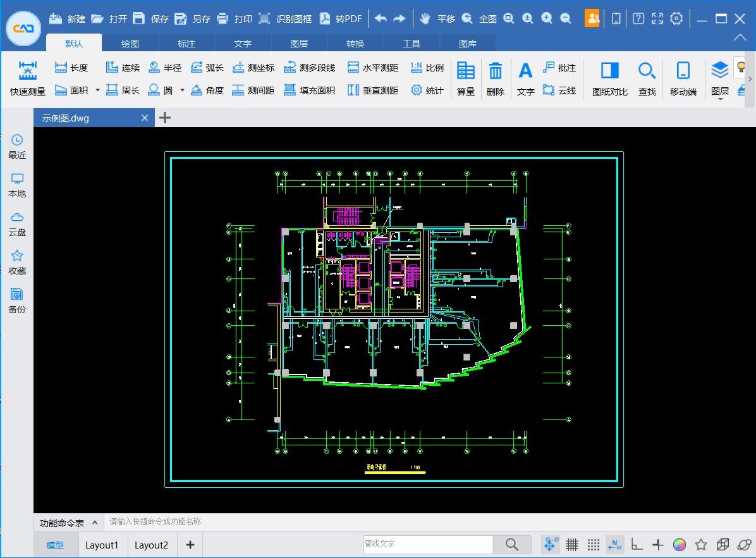Viewport: 756px width, 558px height.
Task: Open 备份 backup in the sidebar
Action: [17, 301]
